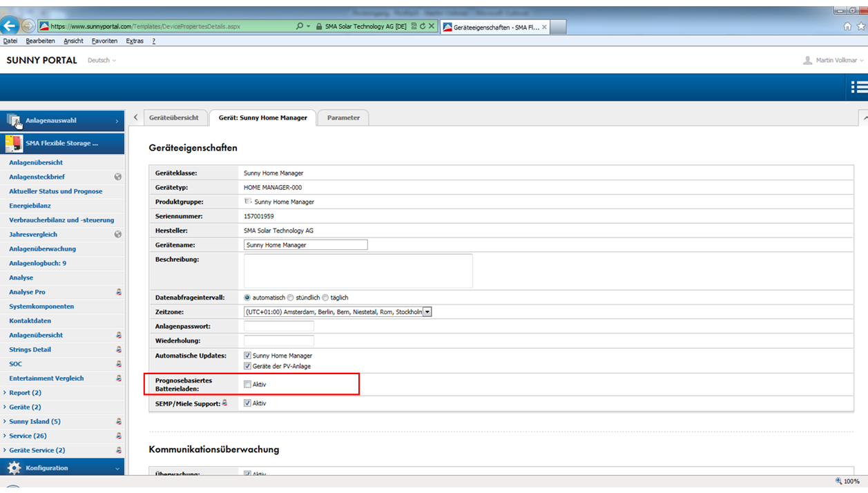
Task: Open Anlagenlogbuch: 9 link
Action: tap(38, 263)
